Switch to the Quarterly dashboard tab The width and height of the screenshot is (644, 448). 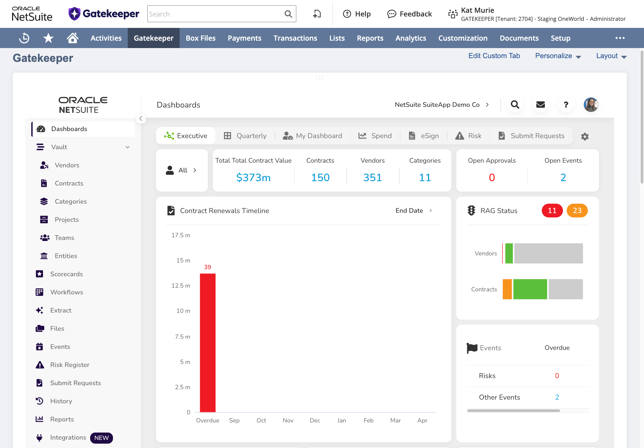[245, 136]
